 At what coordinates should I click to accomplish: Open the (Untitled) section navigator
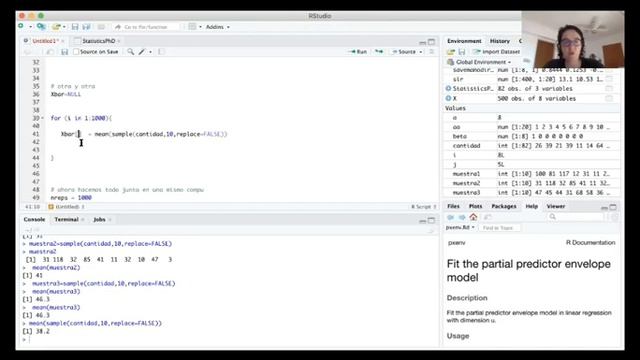67,207
